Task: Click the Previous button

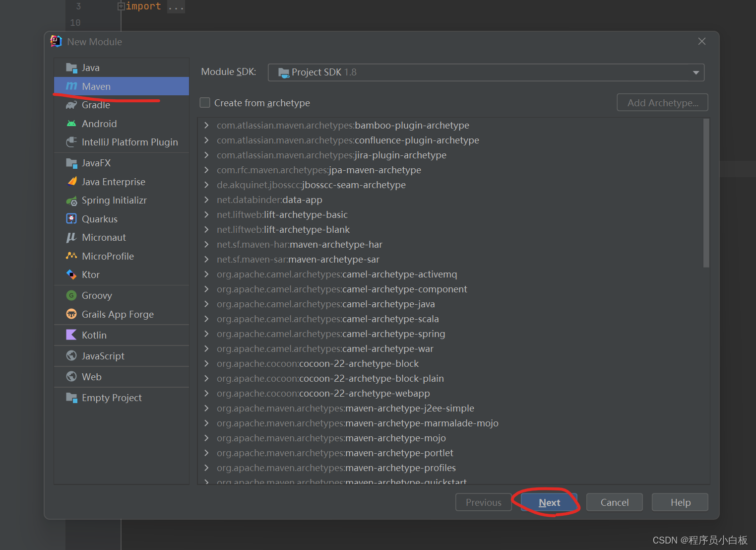Action: (x=484, y=502)
